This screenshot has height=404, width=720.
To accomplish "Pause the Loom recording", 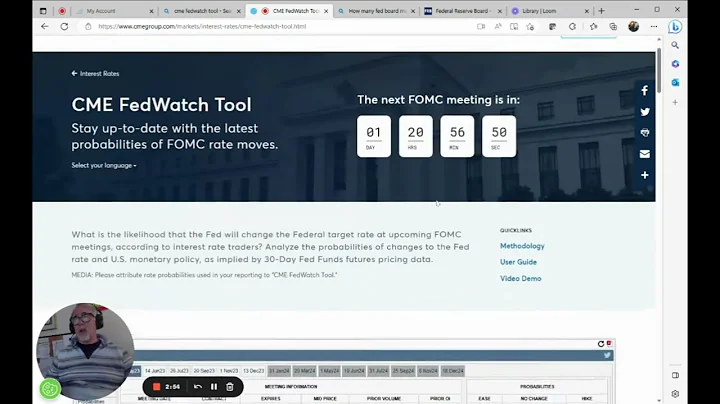I will tap(214, 387).
